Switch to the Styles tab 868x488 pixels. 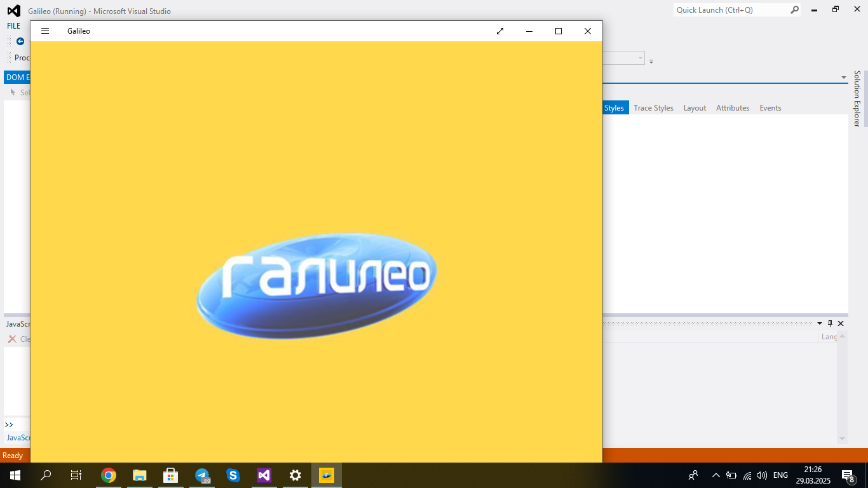click(x=614, y=108)
